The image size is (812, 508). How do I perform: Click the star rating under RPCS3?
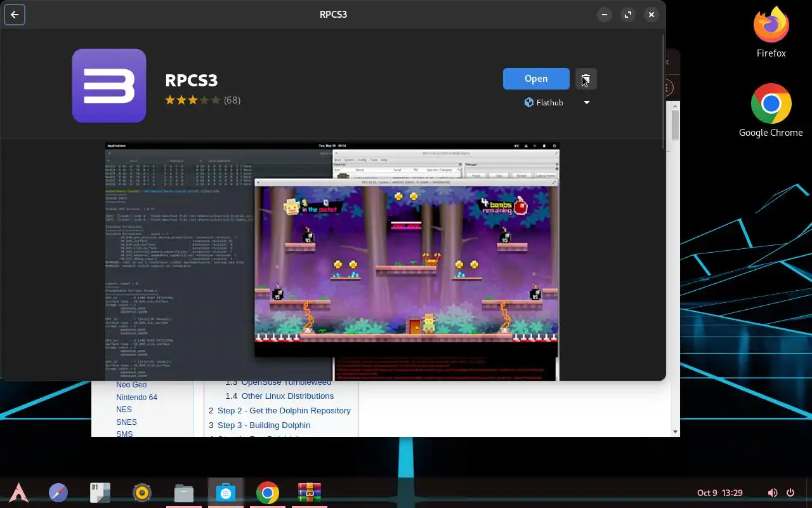coord(192,100)
